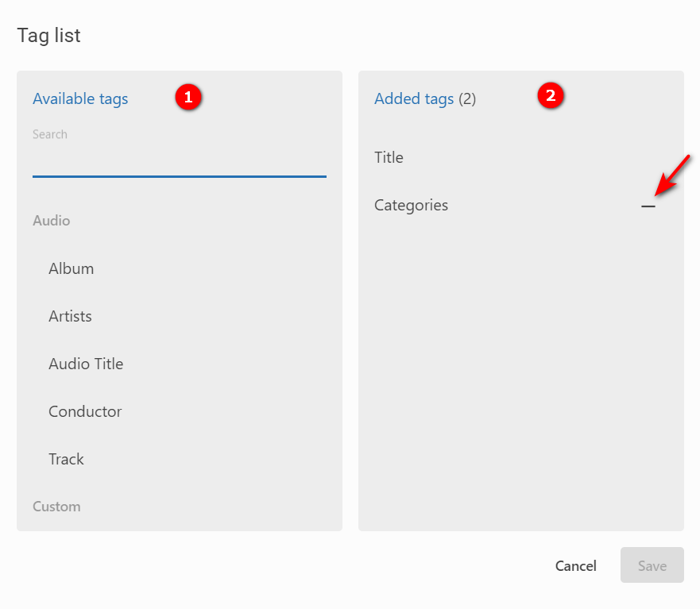Click the Available tags panel heading
This screenshot has height=609, width=700.
click(x=80, y=98)
